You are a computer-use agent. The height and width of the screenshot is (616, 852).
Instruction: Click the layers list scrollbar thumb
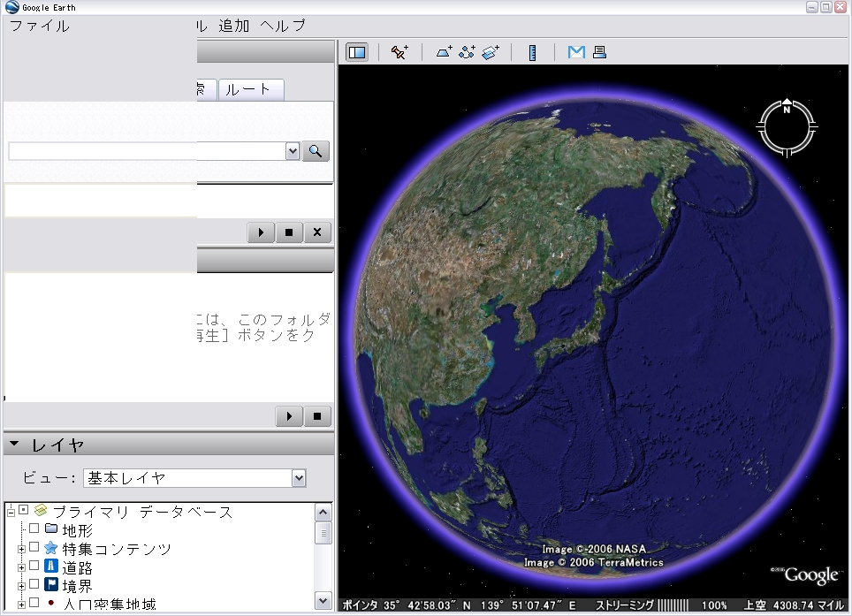click(323, 533)
